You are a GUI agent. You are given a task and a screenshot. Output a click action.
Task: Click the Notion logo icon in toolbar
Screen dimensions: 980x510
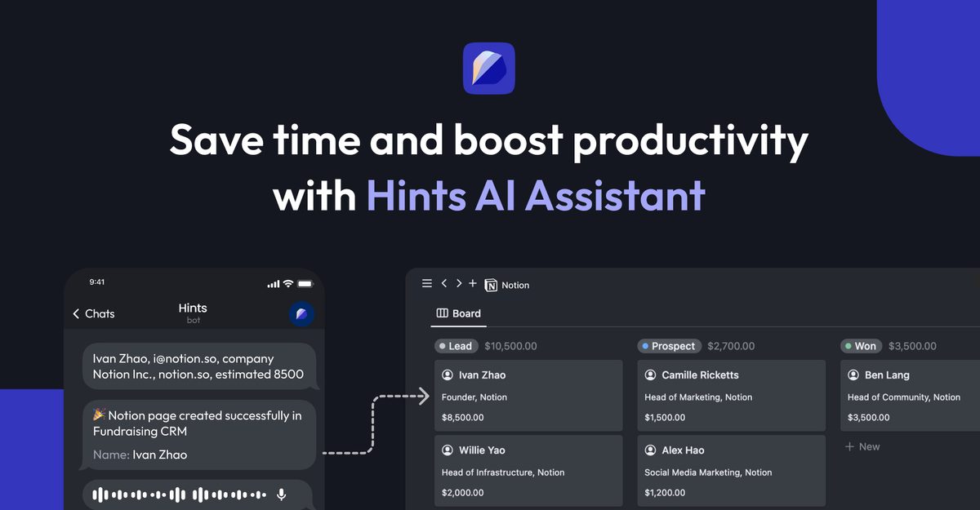click(491, 285)
